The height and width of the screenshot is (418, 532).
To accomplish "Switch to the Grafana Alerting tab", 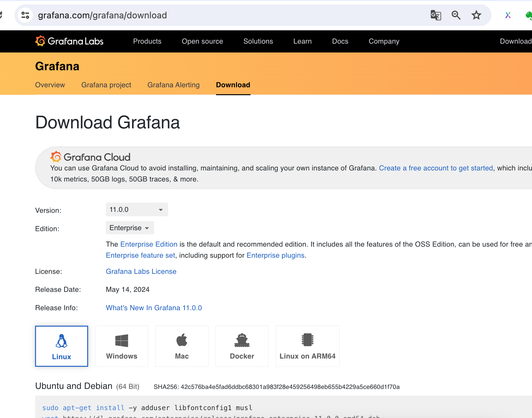I will point(173,85).
